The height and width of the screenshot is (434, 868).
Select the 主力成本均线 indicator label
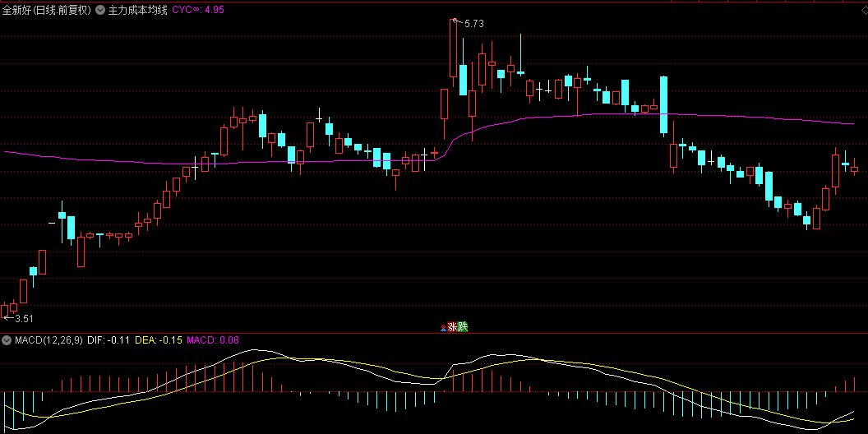point(137,9)
